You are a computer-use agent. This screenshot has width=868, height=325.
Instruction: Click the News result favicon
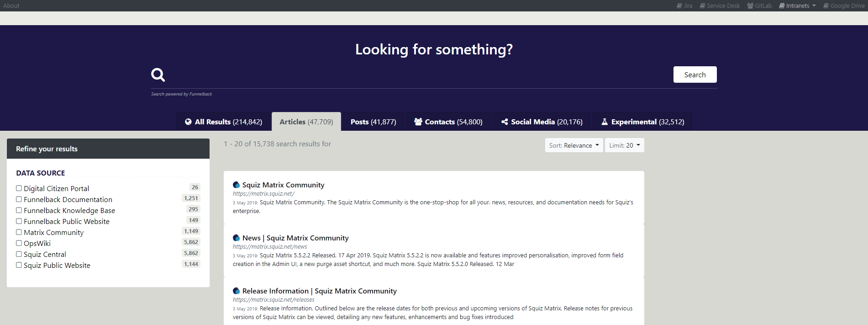236,238
